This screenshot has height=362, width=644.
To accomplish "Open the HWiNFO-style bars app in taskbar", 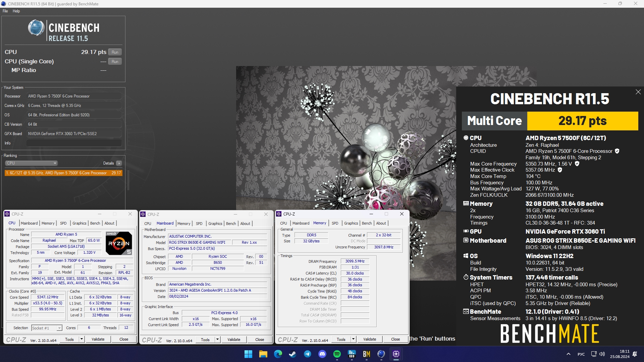I will (352, 354).
